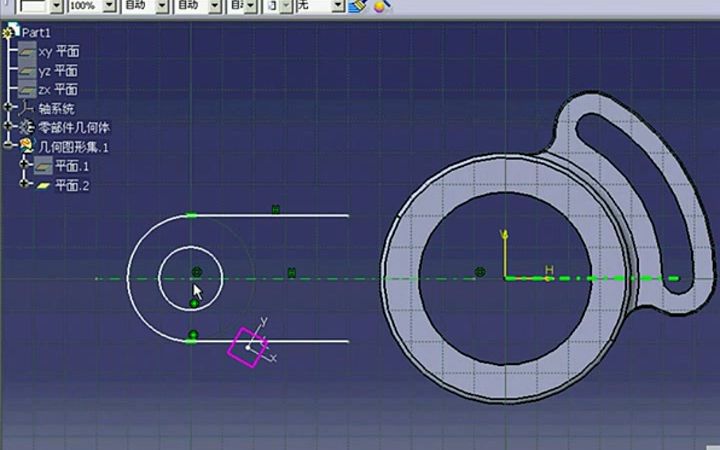Open the point symbol dropdown arrow
The width and height of the screenshot is (720, 450).
[x=286, y=6]
